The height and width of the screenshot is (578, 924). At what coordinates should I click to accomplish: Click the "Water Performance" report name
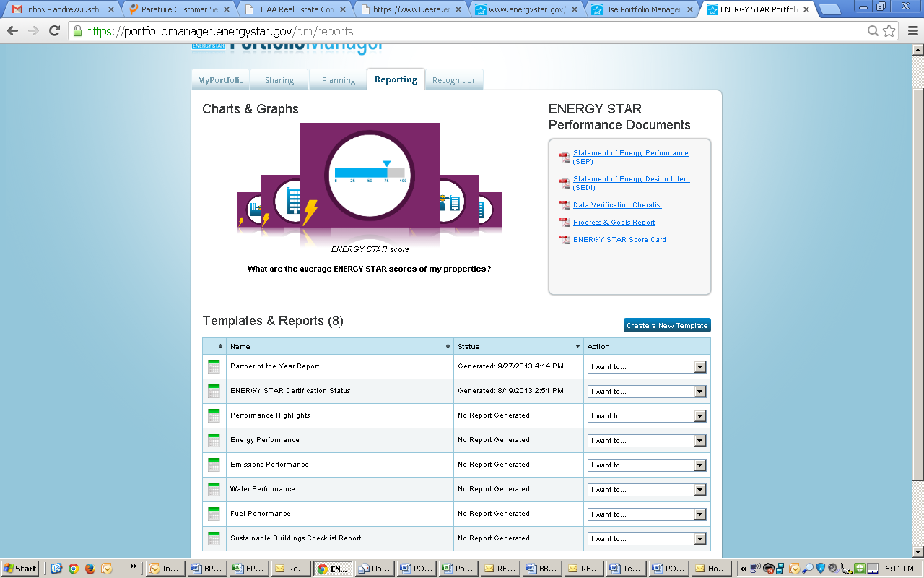pos(263,489)
